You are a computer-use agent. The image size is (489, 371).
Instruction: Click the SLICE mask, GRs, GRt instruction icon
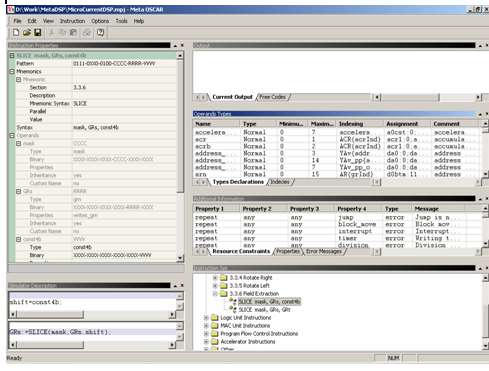point(232,310)
